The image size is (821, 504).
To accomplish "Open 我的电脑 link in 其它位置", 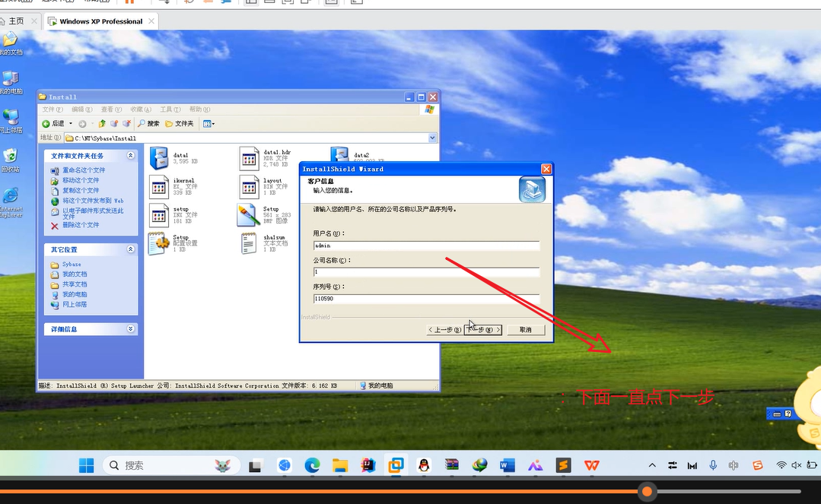I will (x=75, y=294).
